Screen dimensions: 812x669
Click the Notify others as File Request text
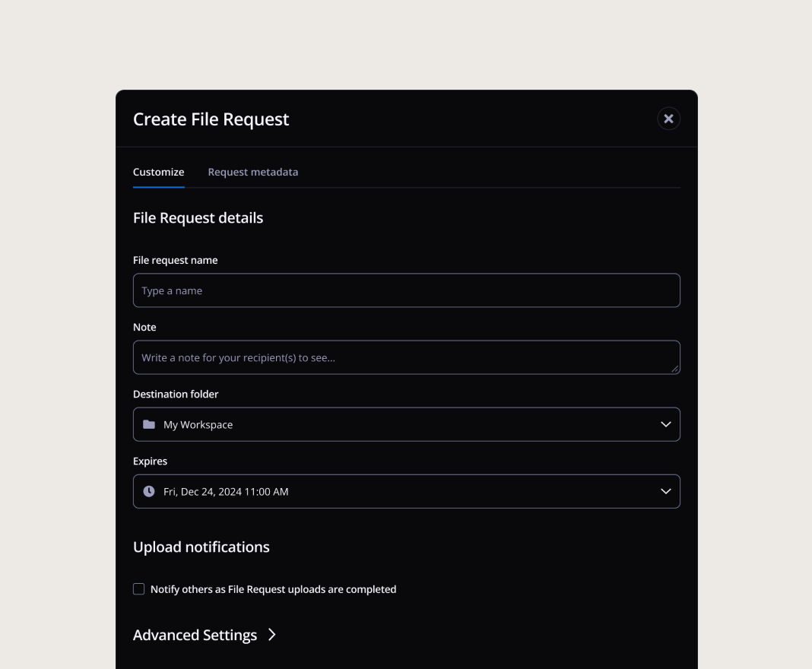274,589
